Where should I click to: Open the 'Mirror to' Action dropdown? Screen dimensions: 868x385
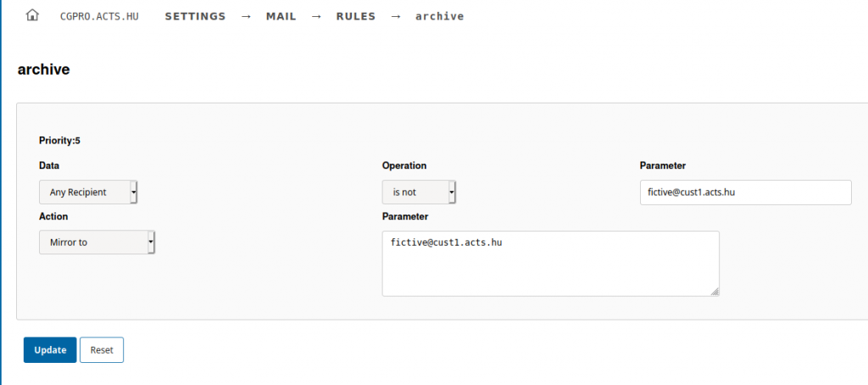tap(97, 242)
